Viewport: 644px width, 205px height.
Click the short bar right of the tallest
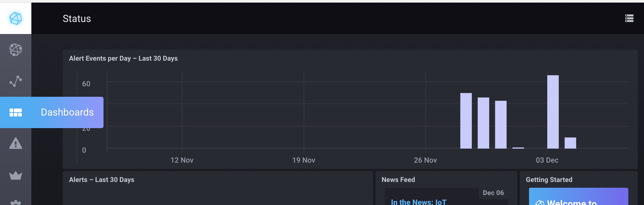pyautogui.click(x=570, y=143)
